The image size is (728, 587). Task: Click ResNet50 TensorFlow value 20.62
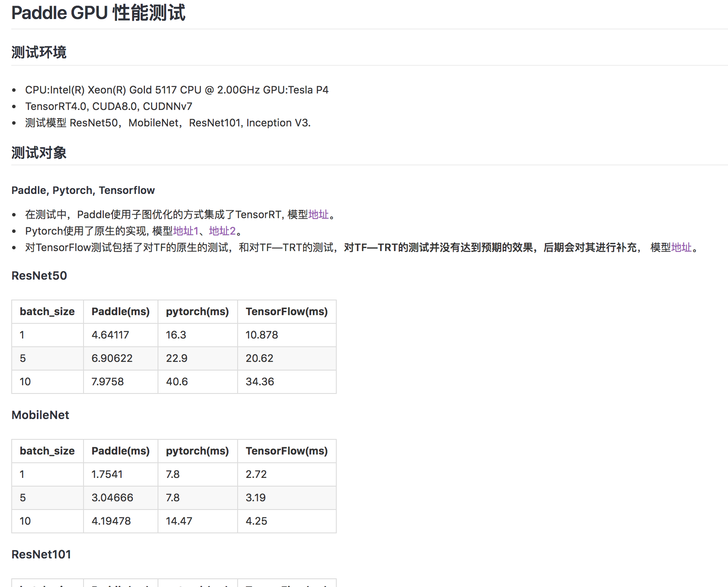tap(260, 358)
